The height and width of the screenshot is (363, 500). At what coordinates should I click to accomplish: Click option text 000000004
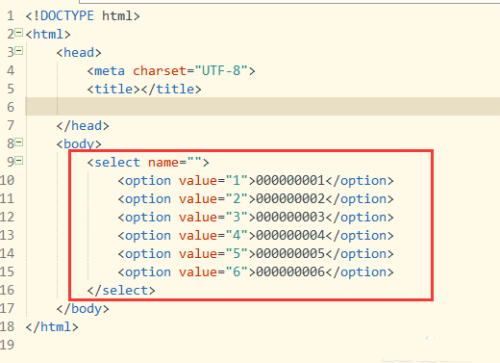[290, 236]
